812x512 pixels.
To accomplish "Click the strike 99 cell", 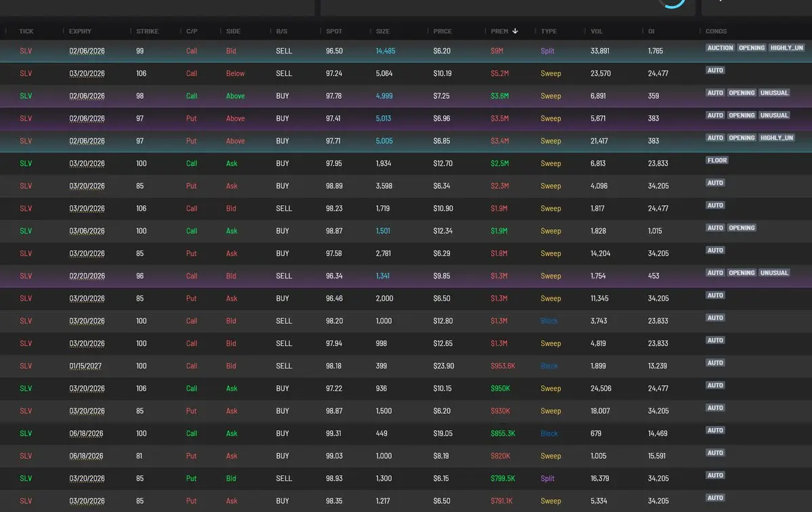I will pos(140,51).
